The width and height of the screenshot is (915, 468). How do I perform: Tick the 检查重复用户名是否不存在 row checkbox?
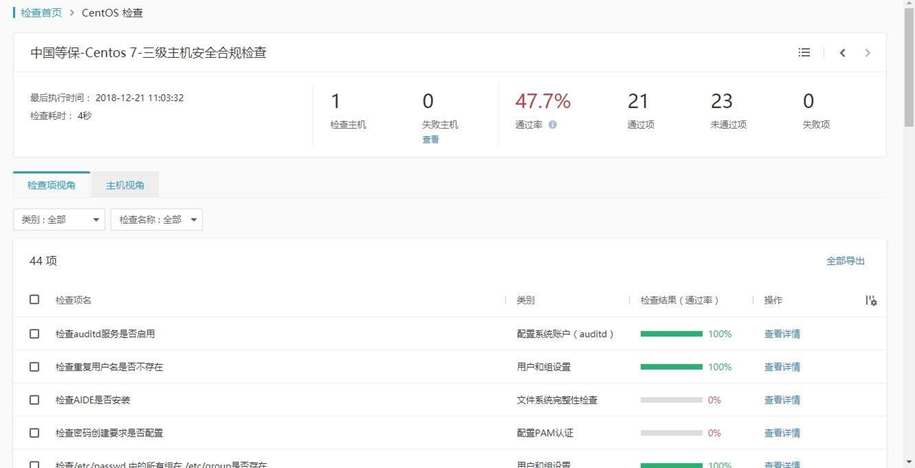click(34, 367)
